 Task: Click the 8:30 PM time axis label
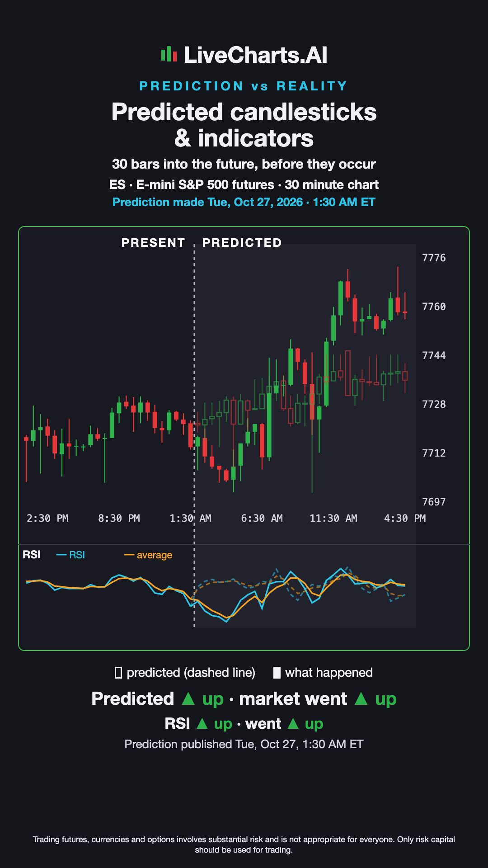click(119, 518)
